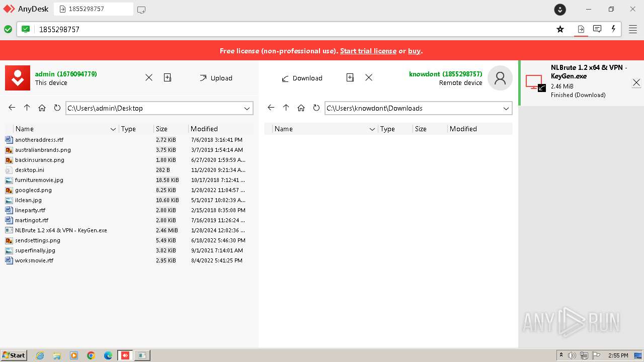The height and width of the screenshot is (362, 644).
Task: Open Chrome from taskbar
Action: coord(91,355)
